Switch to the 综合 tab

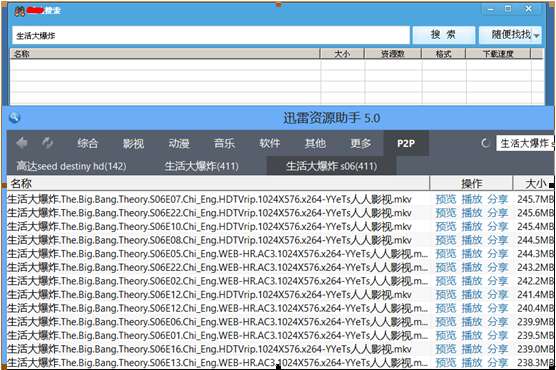tap(88, 143)
